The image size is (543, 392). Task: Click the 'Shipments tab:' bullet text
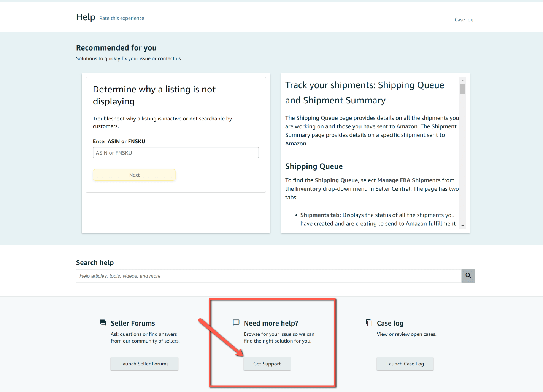point(321,215)
